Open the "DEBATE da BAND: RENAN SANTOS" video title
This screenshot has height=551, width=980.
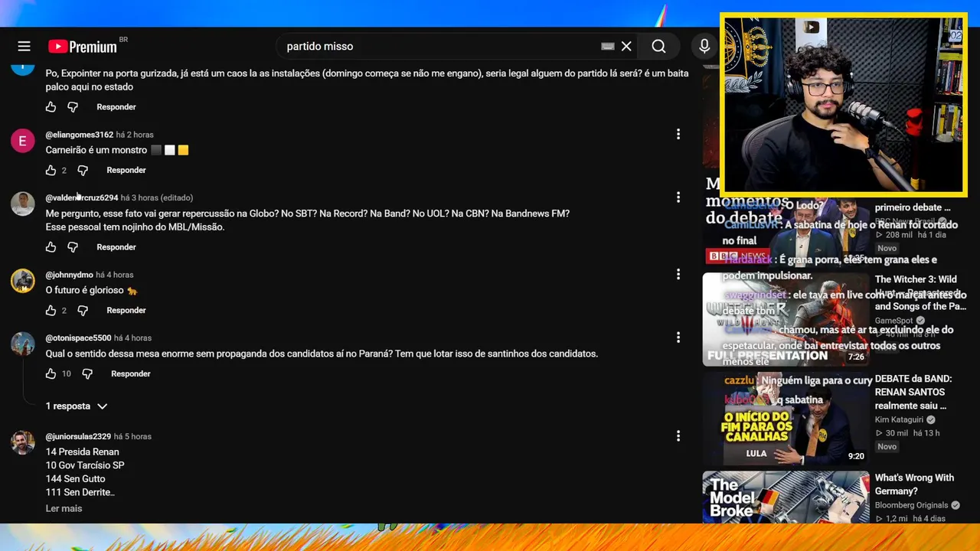coord(913,392)
